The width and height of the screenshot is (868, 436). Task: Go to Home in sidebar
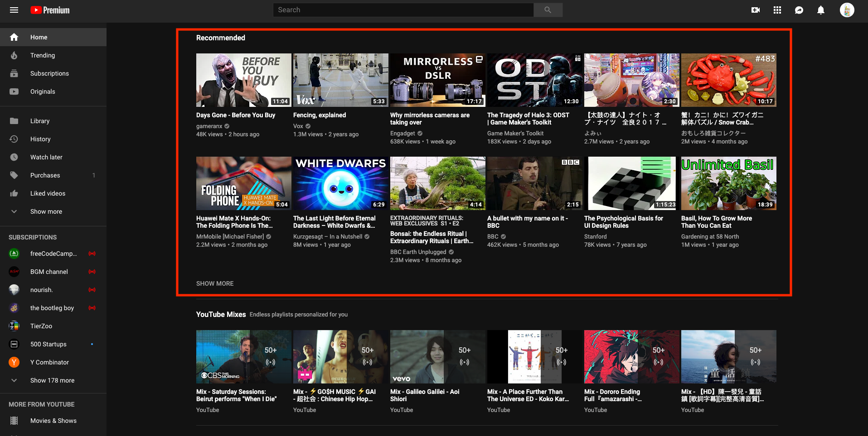click(53, 37)
